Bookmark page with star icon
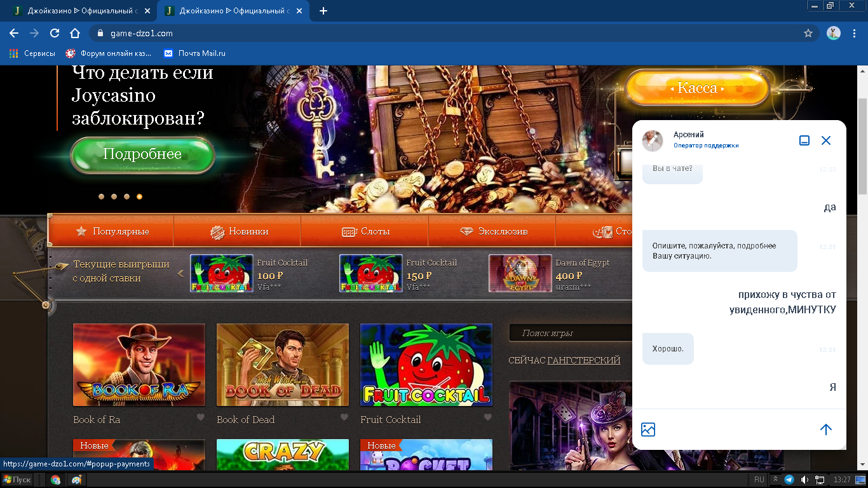Viewport: 868px width, 488px height. pos(808,33)
